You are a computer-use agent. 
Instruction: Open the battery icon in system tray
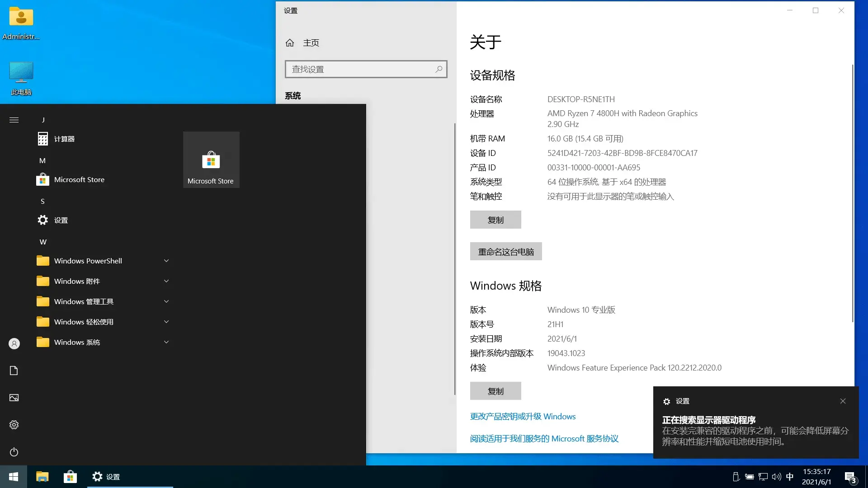749,477
